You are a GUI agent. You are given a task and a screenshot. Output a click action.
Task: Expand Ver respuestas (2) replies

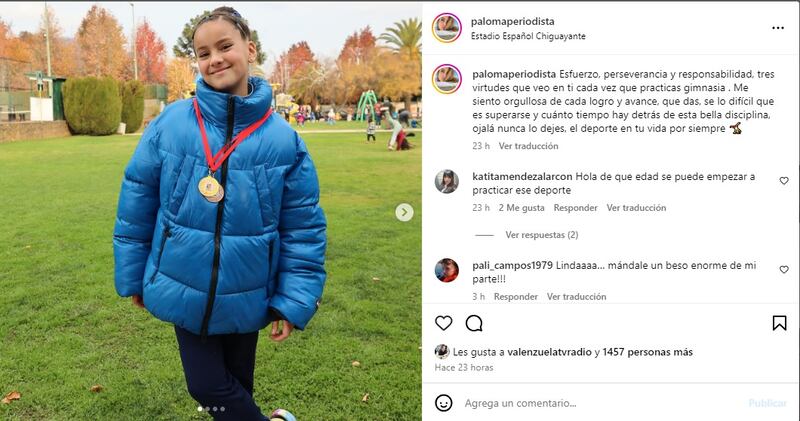pyautogui.click(x=541, y=235)
